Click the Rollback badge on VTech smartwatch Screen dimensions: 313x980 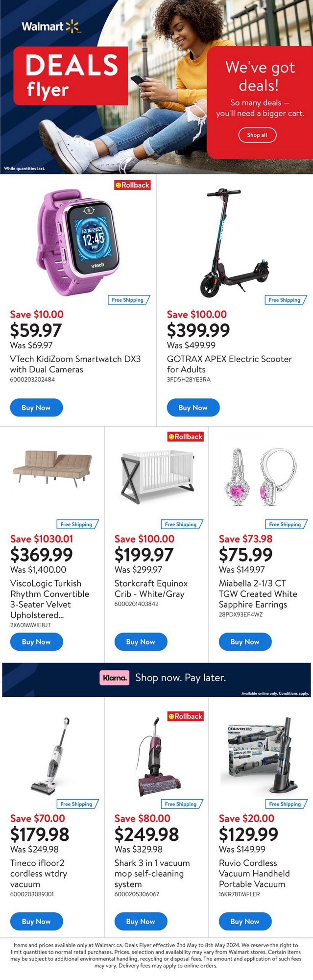tap(132, 185)
